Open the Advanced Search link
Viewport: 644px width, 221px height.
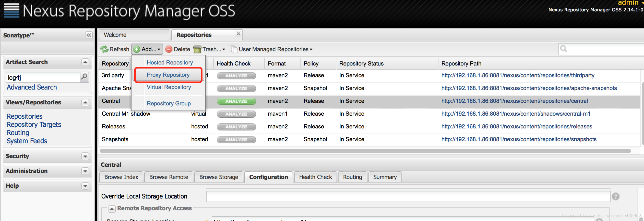tap(32, 87)
